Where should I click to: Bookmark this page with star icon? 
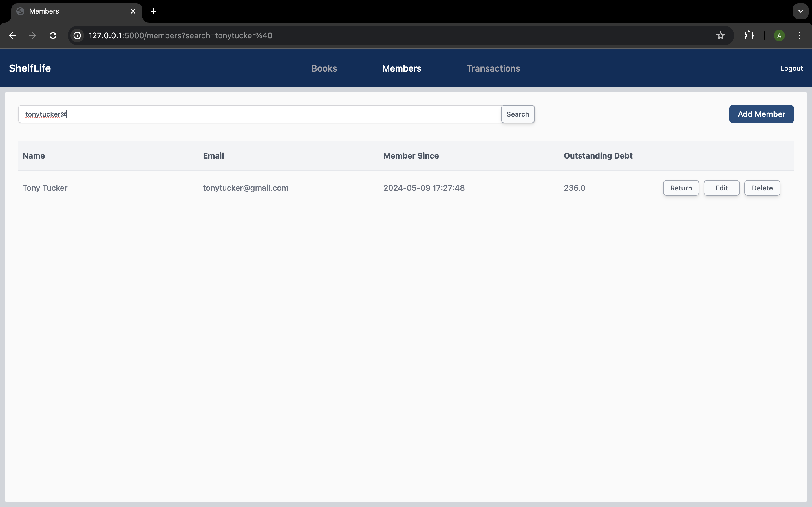[720, 35]
